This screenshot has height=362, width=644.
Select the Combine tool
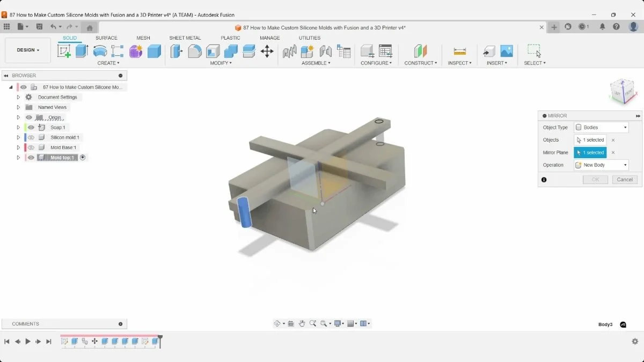(x=231, y=51)
